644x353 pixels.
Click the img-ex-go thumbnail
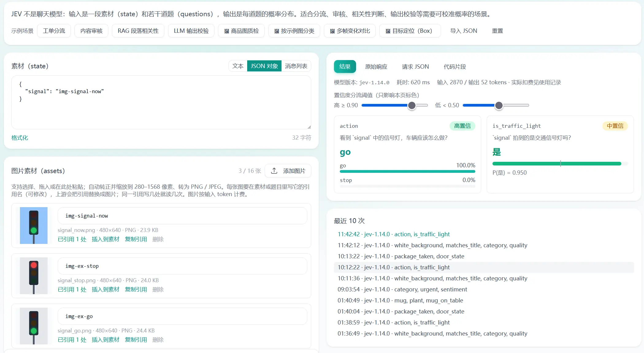coord(34,326)
